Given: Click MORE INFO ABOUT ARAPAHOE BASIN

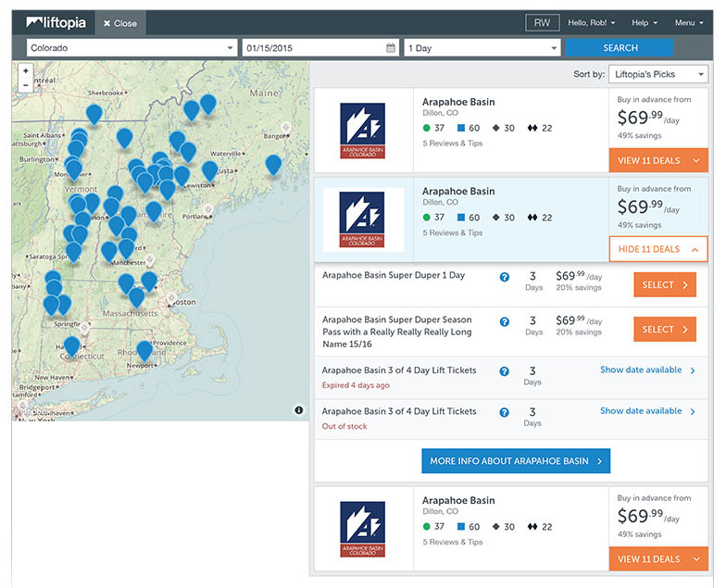Looking at the screenshot, I should coord(515,461).
